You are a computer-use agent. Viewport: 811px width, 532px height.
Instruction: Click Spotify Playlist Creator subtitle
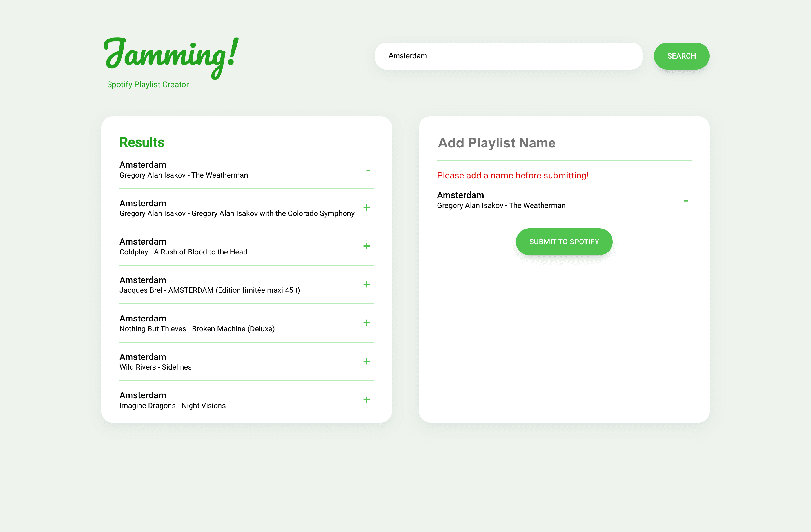coord(148,84)
